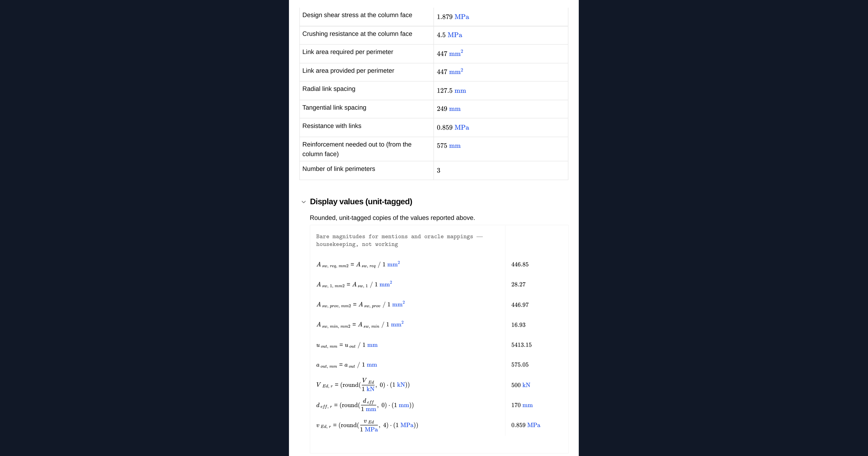This screenshot has height=456, width=868.
Task: Collapse the Display values section chevron
Action: click(304, 202)
